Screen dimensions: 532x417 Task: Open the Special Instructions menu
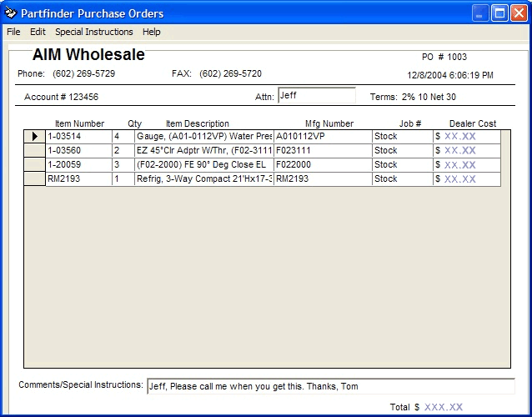tap(94, 32)
